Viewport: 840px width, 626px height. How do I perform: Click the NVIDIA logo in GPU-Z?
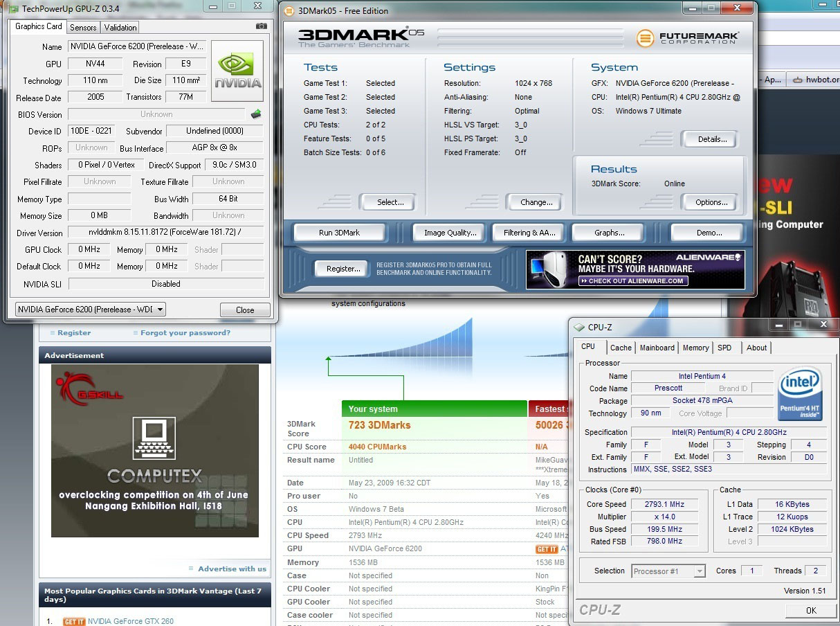tap(237, 72)
